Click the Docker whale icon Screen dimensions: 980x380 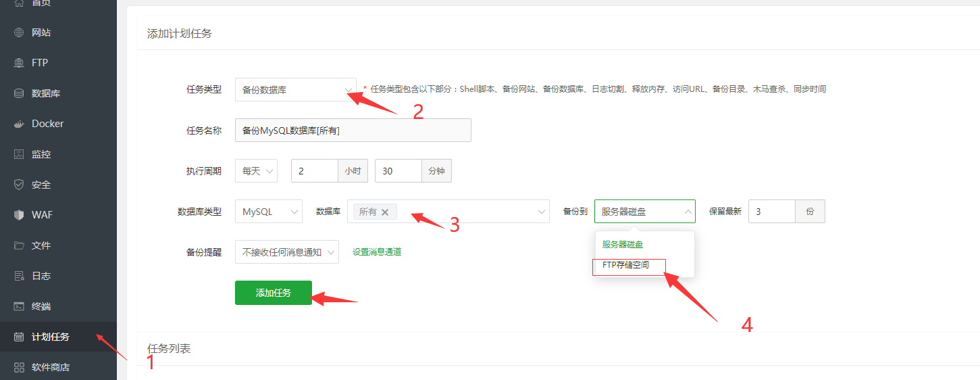click(19, 124)
